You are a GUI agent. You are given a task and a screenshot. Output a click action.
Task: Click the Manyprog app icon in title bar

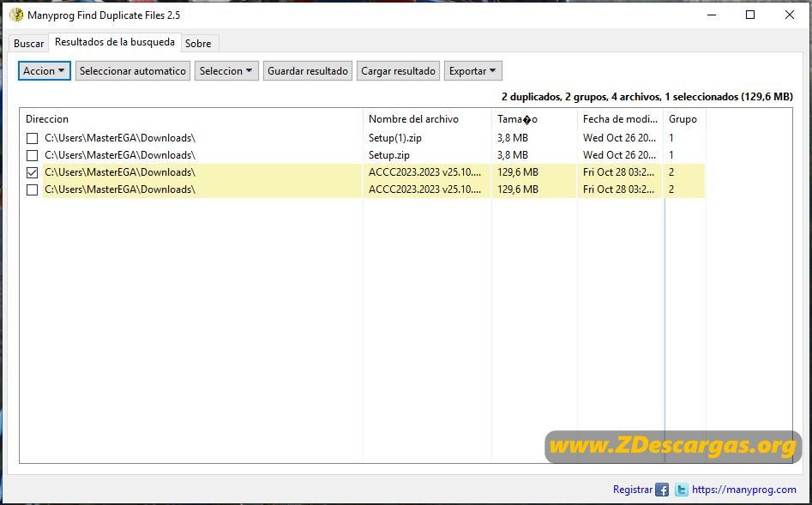point(16,15)
